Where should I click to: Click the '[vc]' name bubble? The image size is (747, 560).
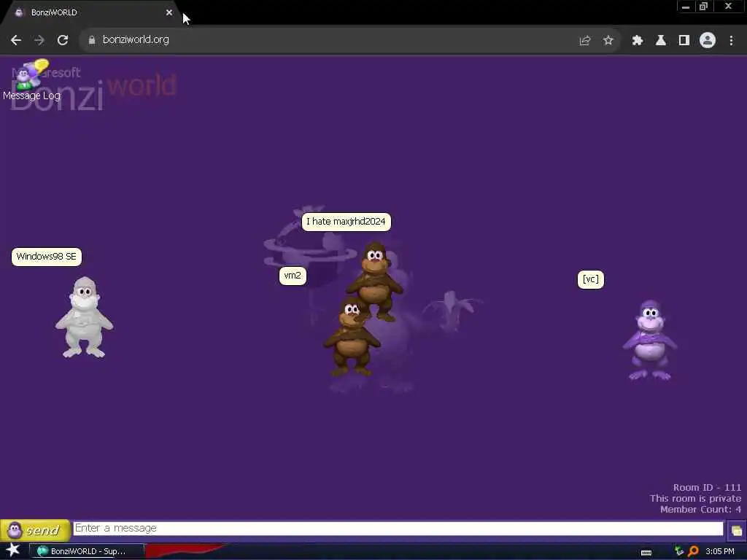[x=590, y=279]
